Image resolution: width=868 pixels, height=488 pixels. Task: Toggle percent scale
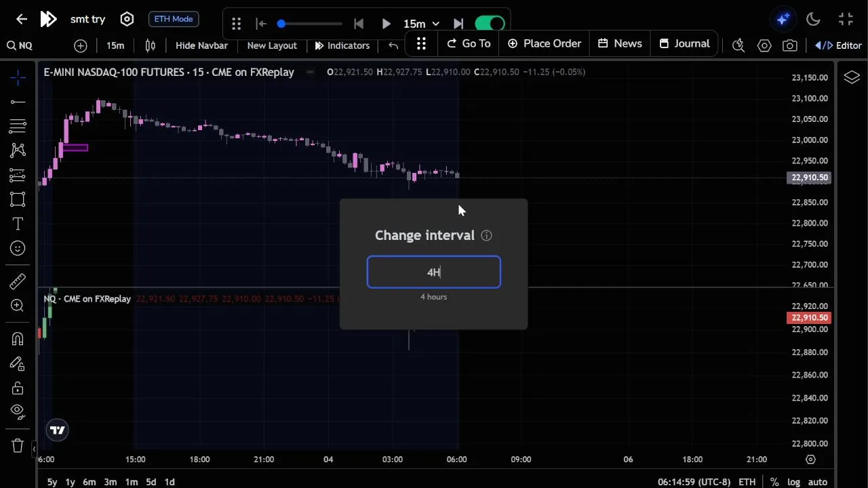click(x=774, y=482)
